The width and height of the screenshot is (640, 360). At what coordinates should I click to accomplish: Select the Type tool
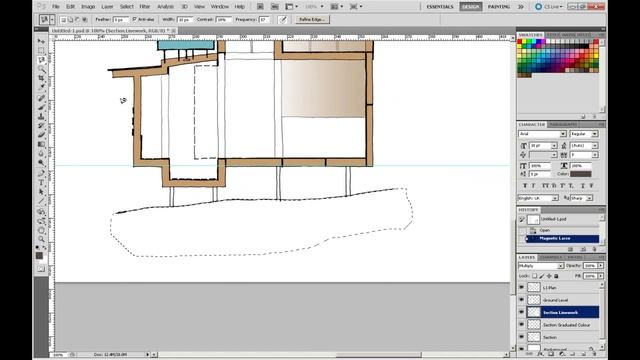(x=41, y=183)
